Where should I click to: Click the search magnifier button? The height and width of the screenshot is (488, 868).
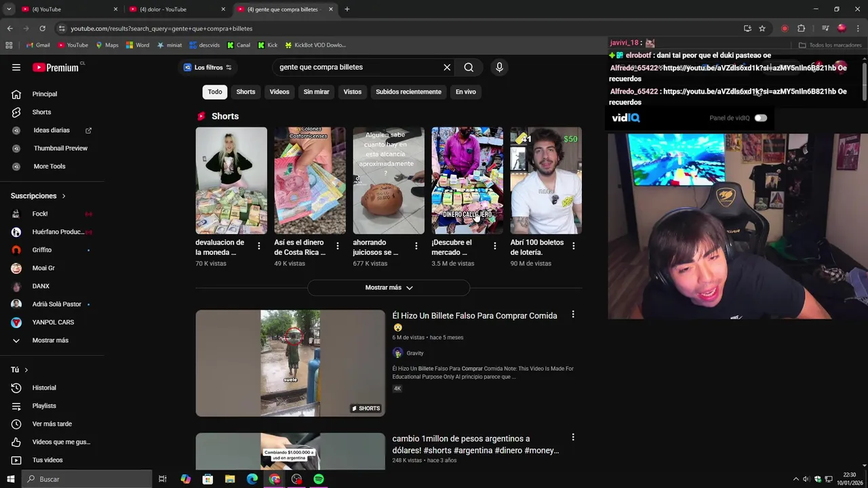coord(469,67)
